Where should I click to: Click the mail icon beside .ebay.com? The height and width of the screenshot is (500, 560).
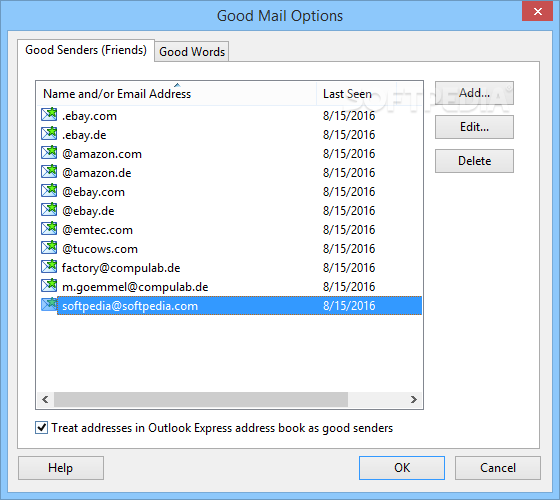tap(49, 114)
